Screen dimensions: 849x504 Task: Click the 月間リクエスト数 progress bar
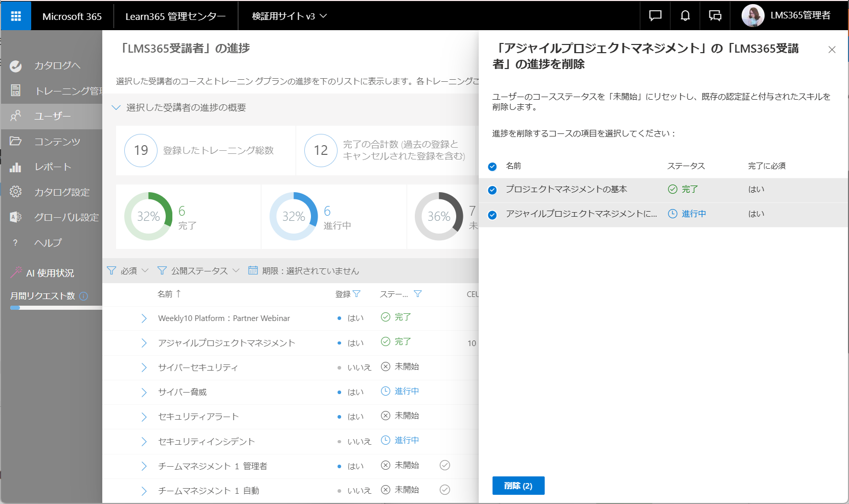[56, 308]
